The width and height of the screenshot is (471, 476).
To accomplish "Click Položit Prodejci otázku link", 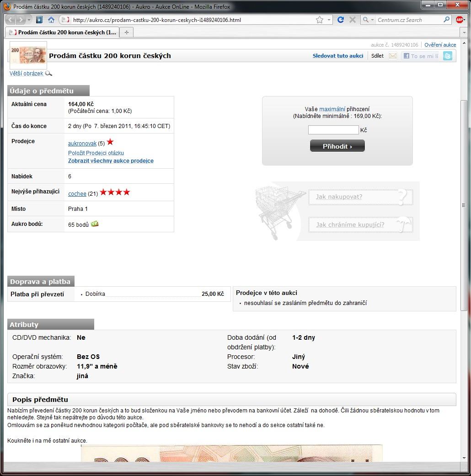I will [x=96, y=153].
